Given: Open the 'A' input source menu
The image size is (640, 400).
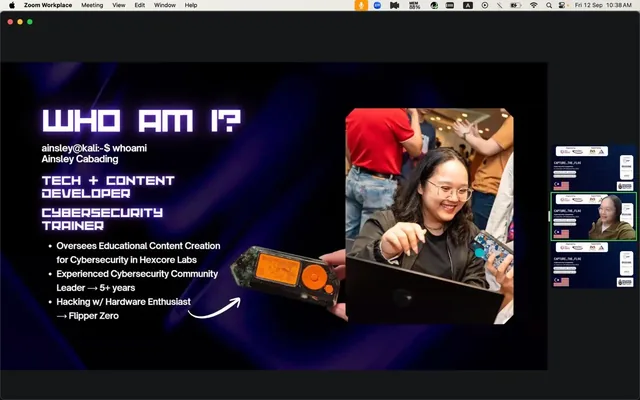Looking at the screenshot, I should [468, 5].
